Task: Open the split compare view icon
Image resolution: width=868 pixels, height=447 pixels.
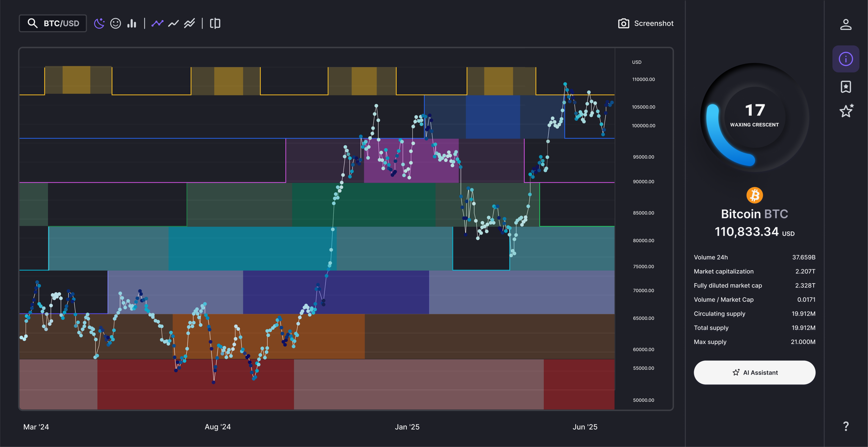Action: (215, 23)
